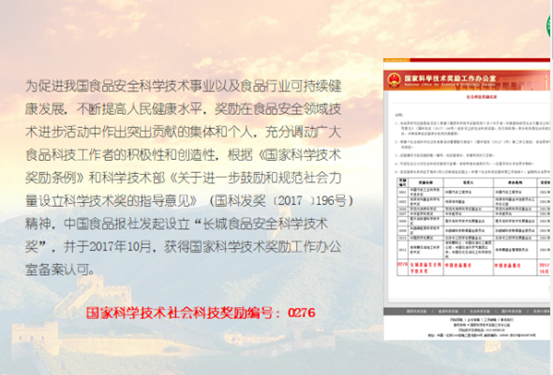Click red 中国食品报社 in the 承办机构 column
Viewport: 553px width, 375px height.
pos(507,265)
